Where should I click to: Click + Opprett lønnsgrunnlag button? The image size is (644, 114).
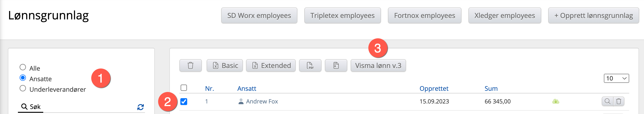[593, 16]
